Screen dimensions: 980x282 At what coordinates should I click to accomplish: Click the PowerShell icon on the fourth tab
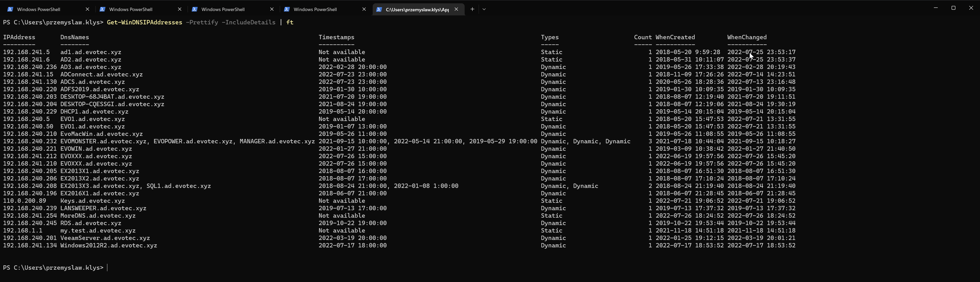coord(286,9)
